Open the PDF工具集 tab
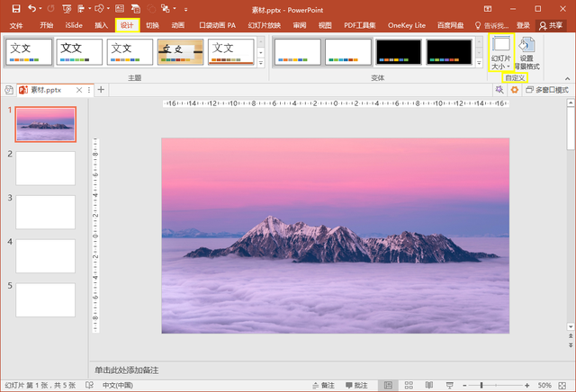Screen dimensions: 576x392 point(360,25)
